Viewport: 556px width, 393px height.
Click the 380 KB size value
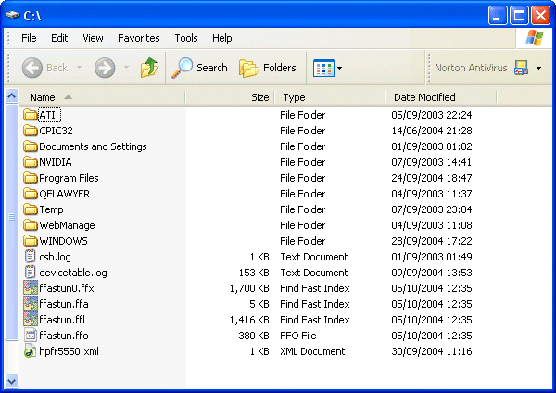pos(254,335)
